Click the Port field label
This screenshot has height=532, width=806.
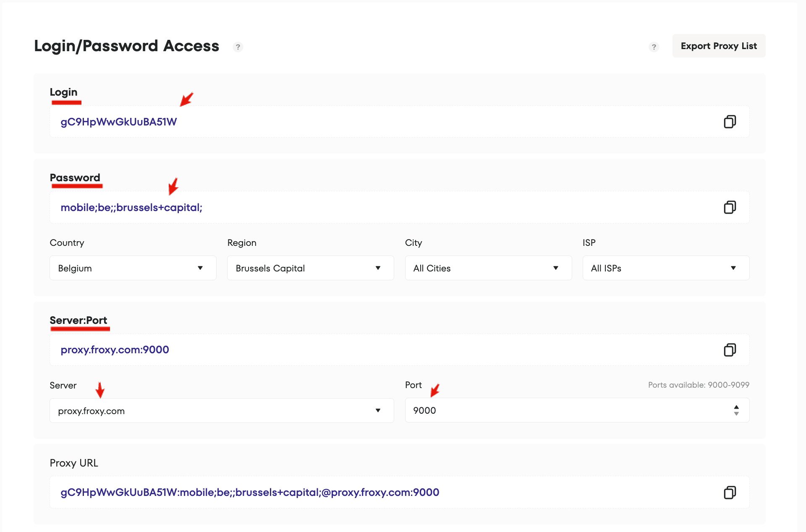point(413,385)
